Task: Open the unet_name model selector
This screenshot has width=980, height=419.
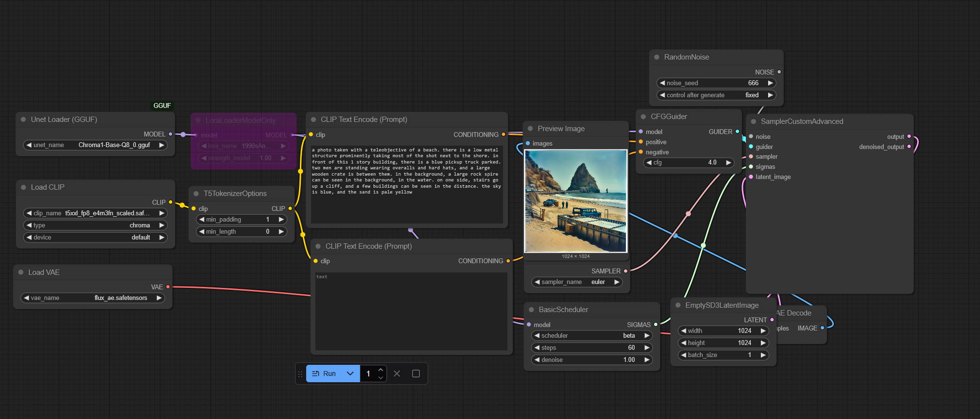Action: pos(95,145)
